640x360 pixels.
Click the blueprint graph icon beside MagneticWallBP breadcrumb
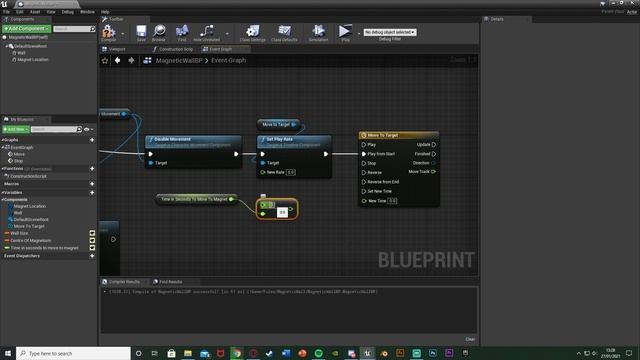(147, 60)
